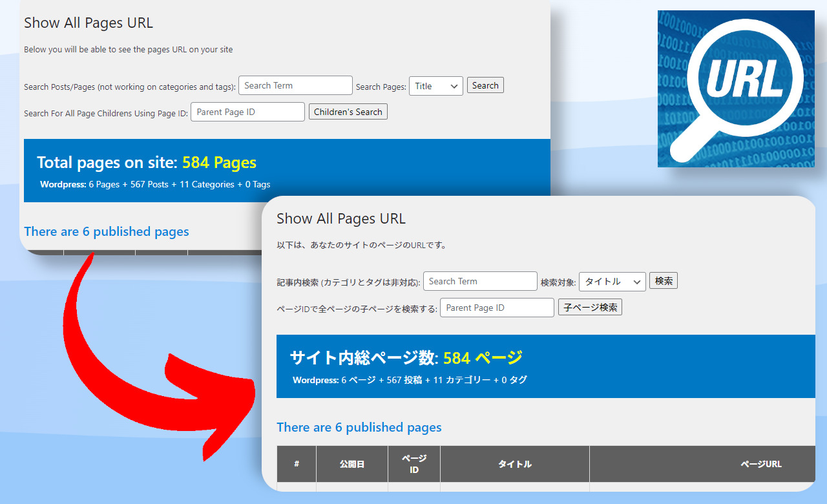Click the ページ ID column header
Viewport: 827px width, 504px height.
(414, 464)
